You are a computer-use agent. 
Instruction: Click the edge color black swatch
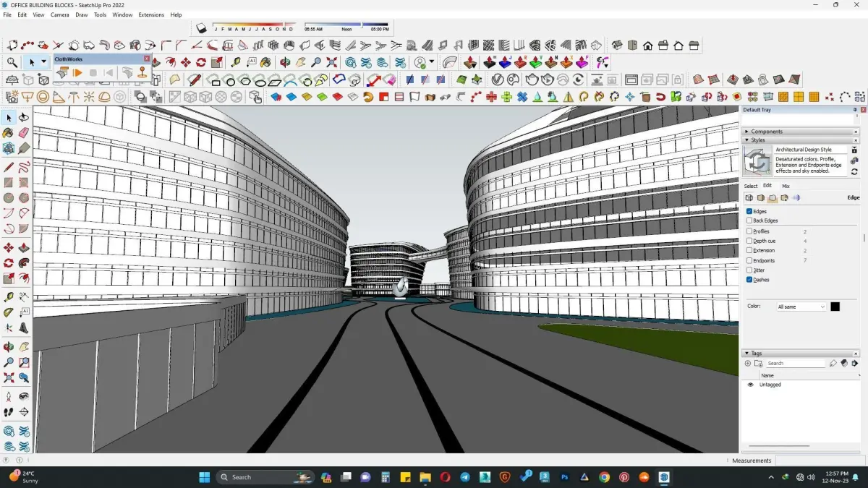pos(835,307)
